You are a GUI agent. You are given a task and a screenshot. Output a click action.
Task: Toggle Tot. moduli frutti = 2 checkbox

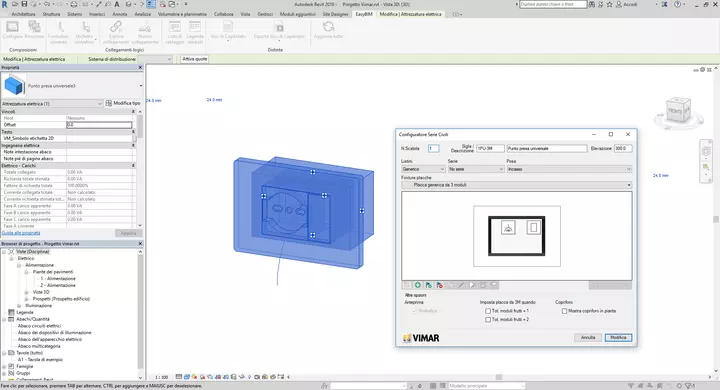tap(488, 319)
